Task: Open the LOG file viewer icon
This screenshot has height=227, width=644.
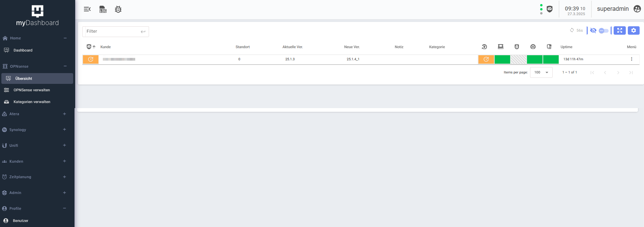Action: (x=103, y=9)
